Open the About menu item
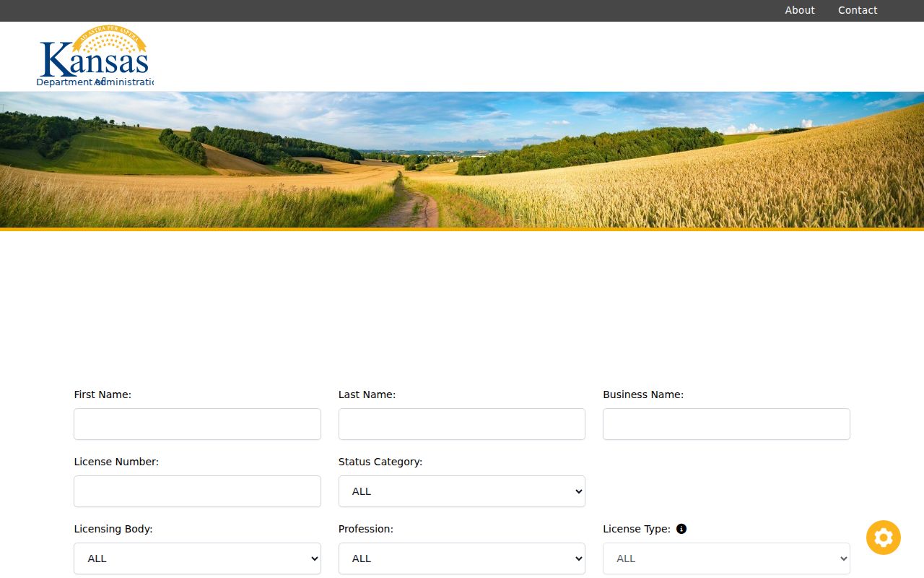Viewport: 924px width, 578px height. tap(800, 10)
